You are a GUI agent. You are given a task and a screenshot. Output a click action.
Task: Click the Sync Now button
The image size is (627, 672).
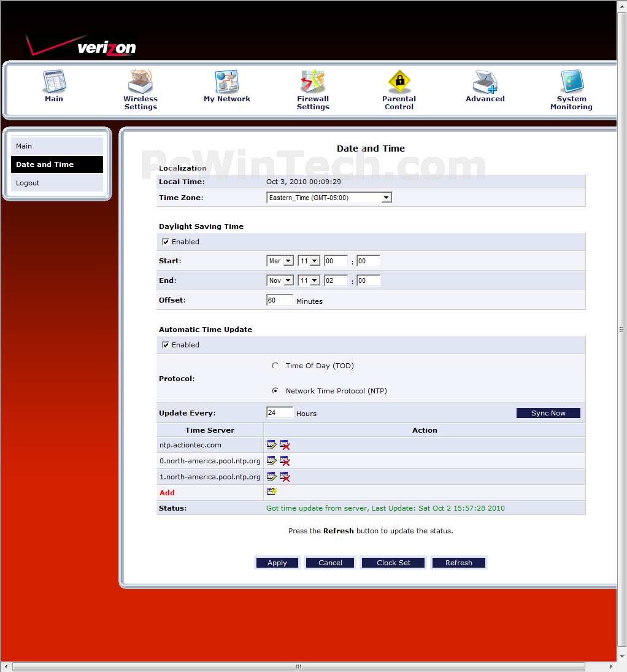(548, 413)
